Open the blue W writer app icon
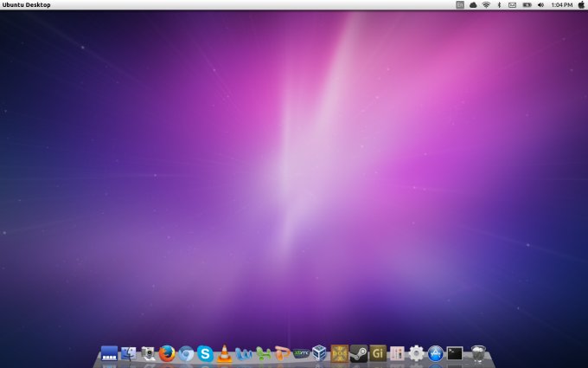This screenshot has height=368, width=588. [x=244, y=354]
